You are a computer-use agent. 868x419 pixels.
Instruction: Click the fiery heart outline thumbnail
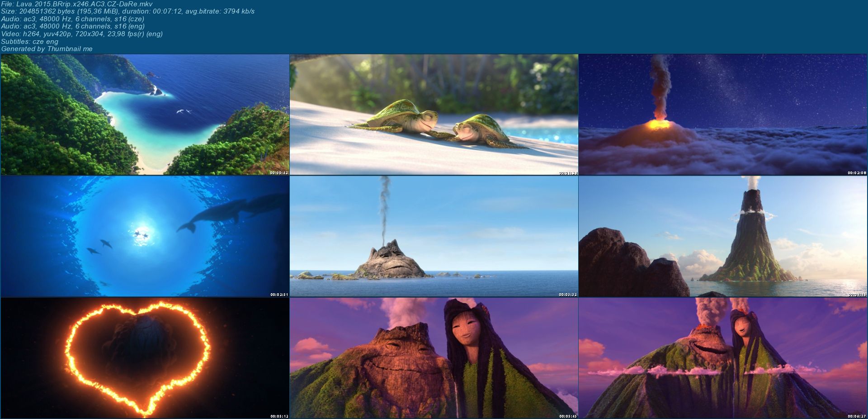[x=145, y=357]
